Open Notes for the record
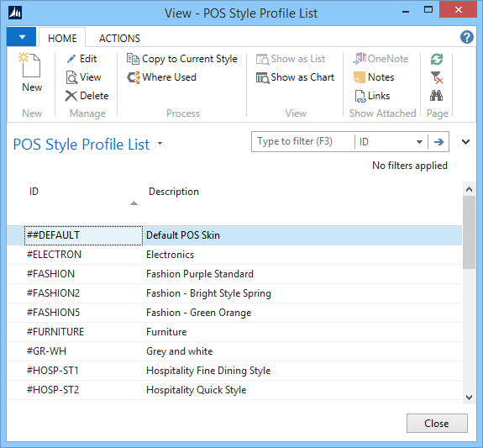483x448 pixels. pos(374,77)
